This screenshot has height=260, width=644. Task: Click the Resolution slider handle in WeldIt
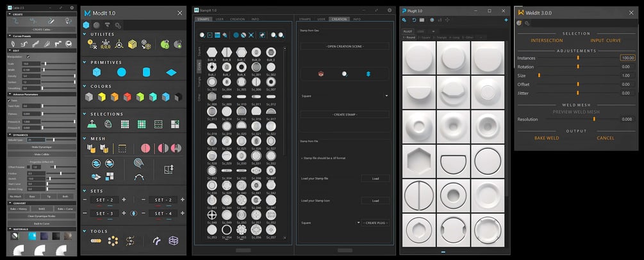pos(594,119)
